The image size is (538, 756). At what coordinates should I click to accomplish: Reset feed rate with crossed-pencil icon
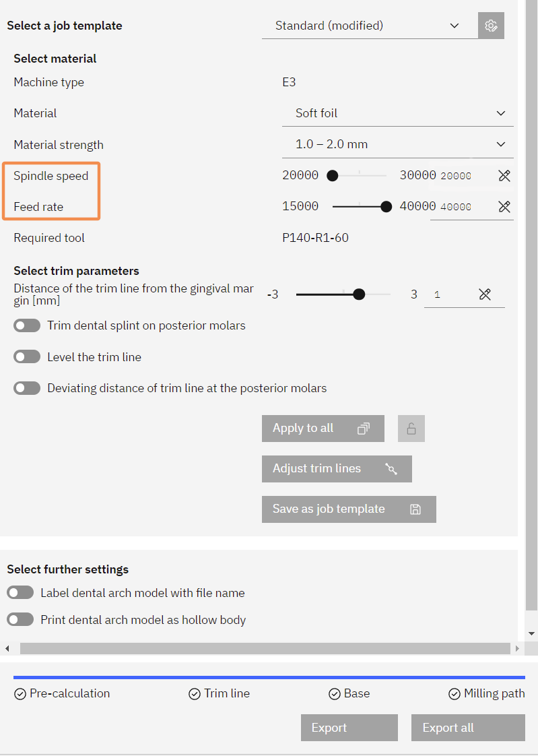504,206
